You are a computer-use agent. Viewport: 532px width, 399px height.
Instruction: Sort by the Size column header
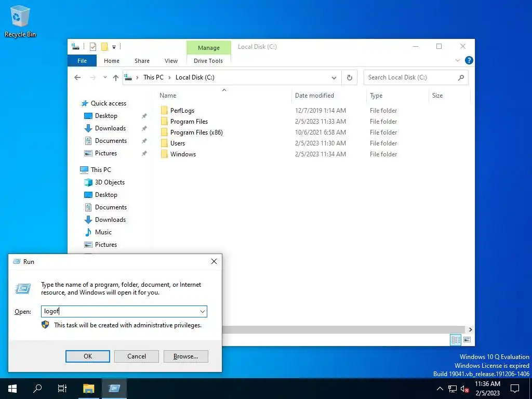click(x=449, y=96)
